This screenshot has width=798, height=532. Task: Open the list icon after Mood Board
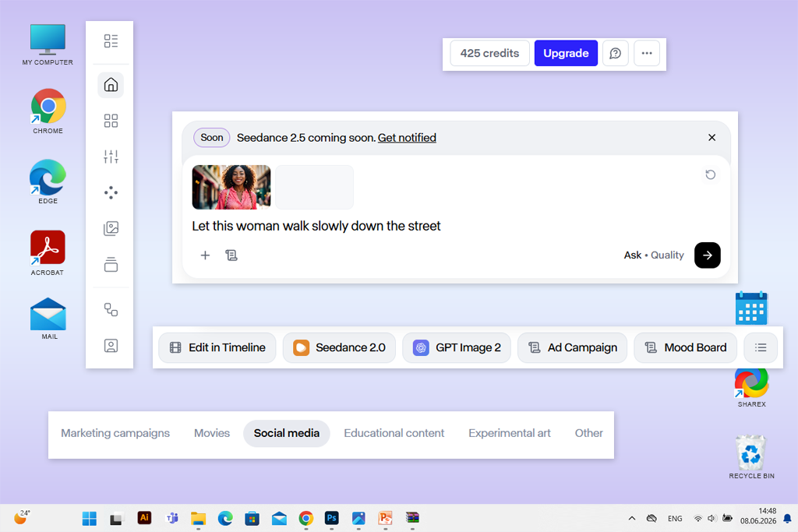761,347
